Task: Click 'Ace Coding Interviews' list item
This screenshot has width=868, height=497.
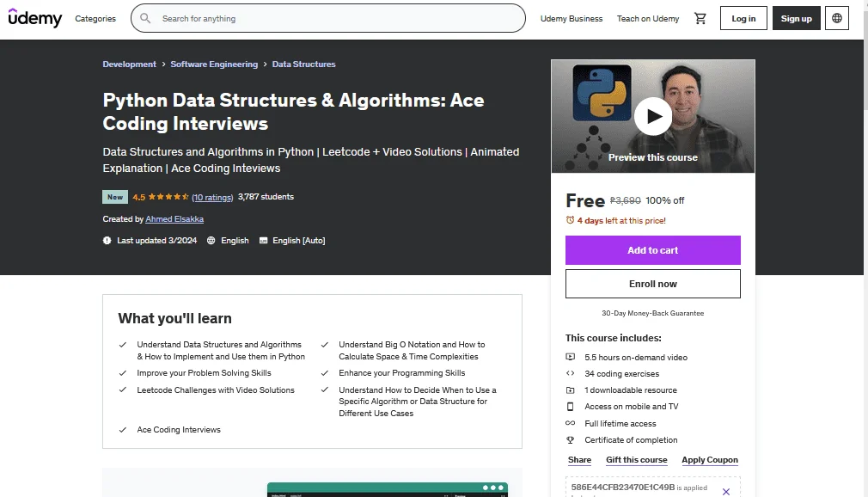Action: click(x=179, y=429)
